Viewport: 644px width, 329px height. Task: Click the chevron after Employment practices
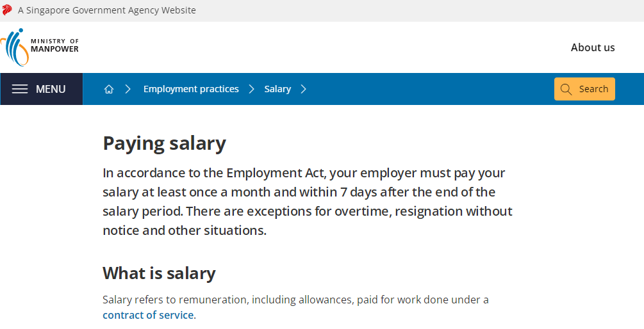pos(251,89)
